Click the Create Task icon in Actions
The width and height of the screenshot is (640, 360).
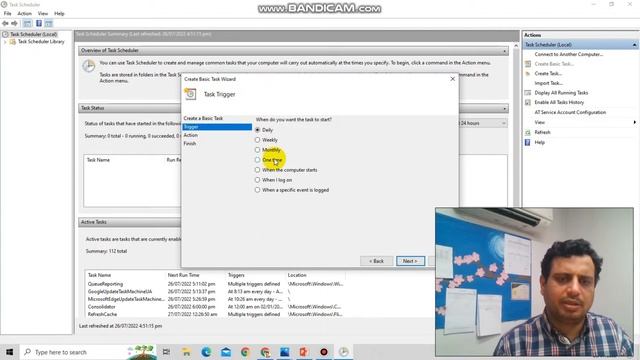[x=528, y=73]
